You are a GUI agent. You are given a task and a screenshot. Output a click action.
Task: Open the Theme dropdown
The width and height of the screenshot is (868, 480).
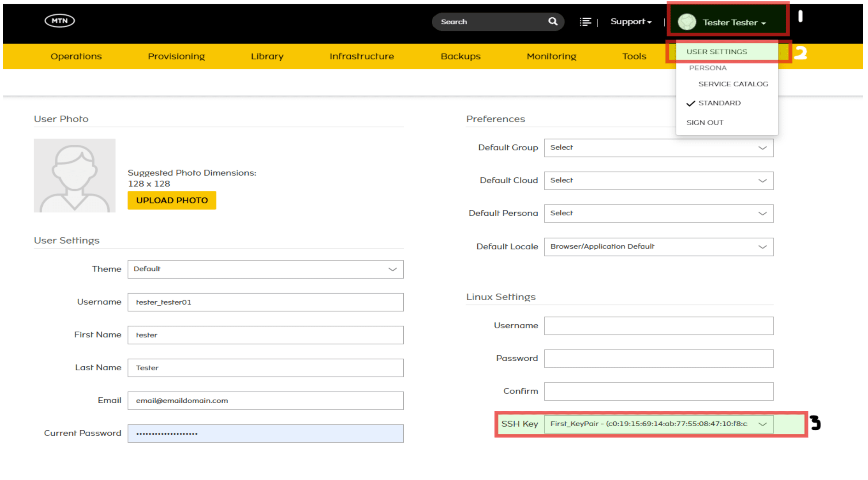pos(265,269)
